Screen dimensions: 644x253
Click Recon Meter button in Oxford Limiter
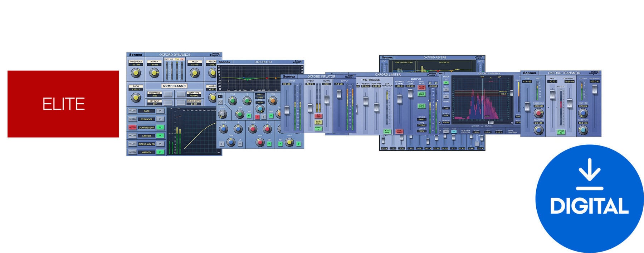[421, 87]
